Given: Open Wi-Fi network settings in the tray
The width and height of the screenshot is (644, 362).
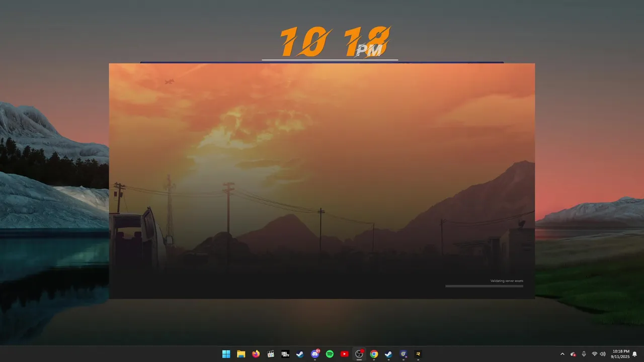Looking at the screenshot, I should [x=595, y=354].
